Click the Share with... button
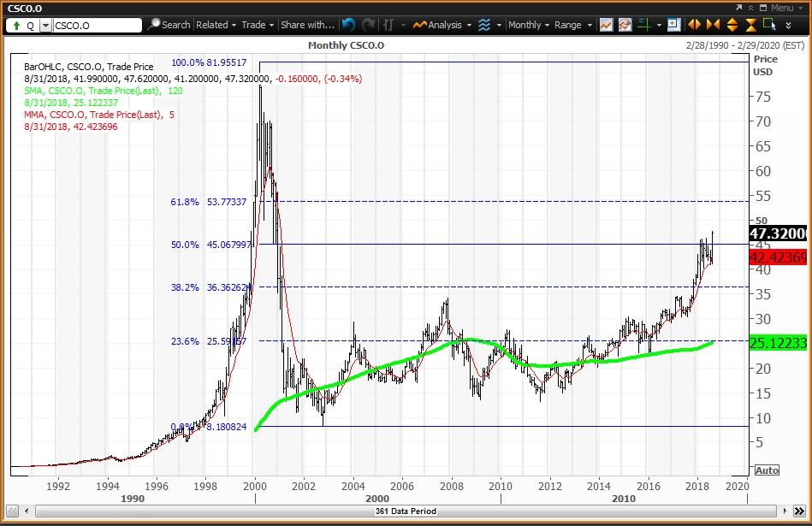 (307, 25)
